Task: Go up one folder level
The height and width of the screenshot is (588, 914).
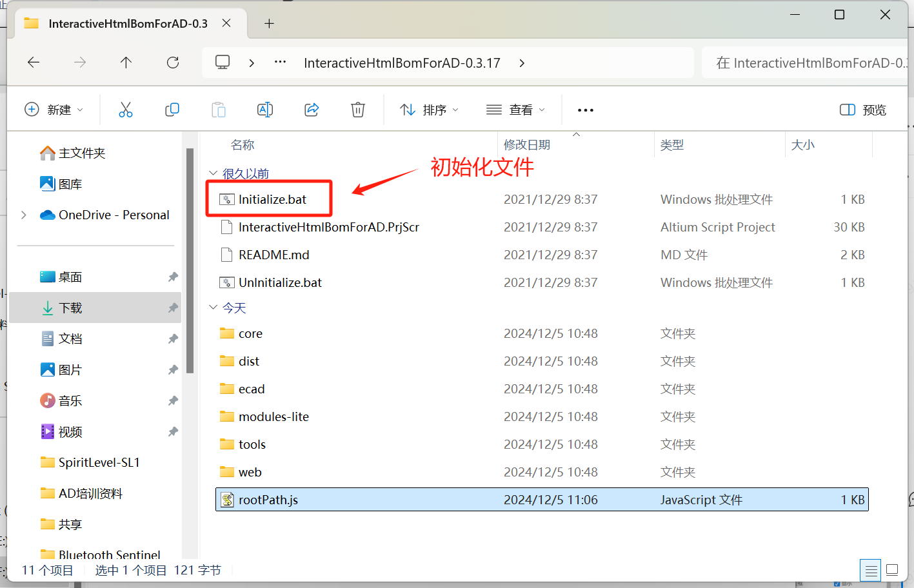Action: coord(126,63)
